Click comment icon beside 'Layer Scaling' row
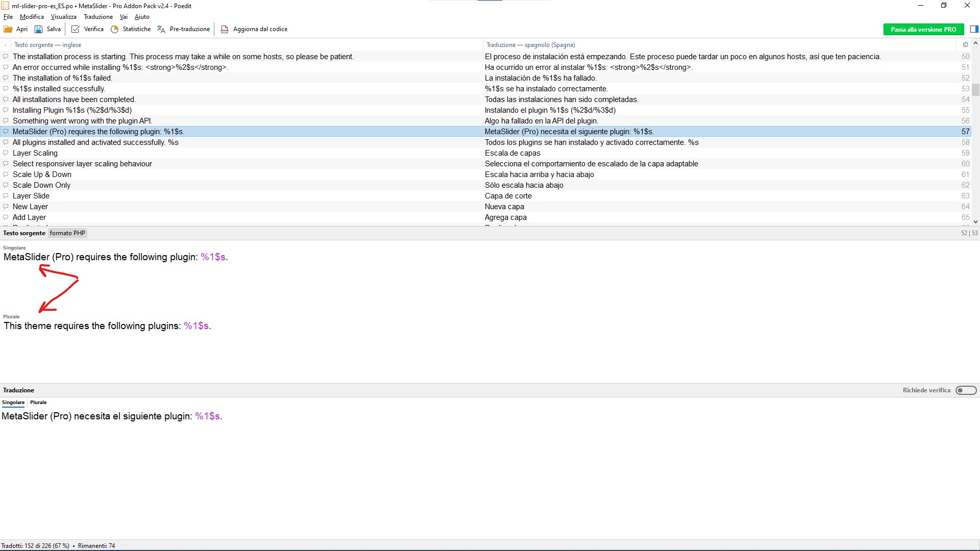Image resolution: width=980 pixels, height=551 pixels. pyautogui.click(x=6, y=153)
